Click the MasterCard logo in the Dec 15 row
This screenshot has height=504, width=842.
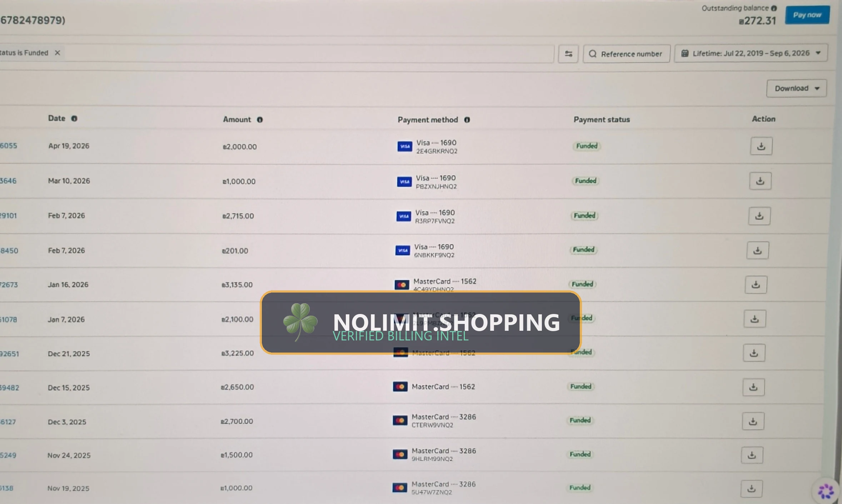(400, 387)
